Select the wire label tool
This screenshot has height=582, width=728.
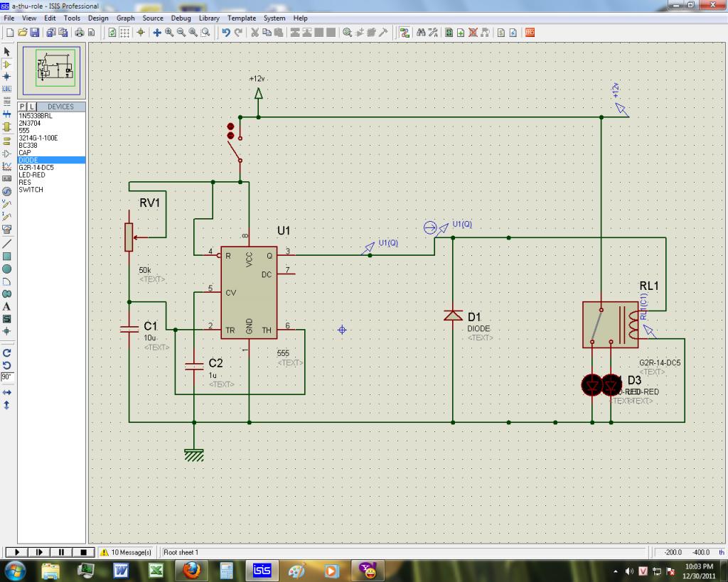[x=7, y=89]
